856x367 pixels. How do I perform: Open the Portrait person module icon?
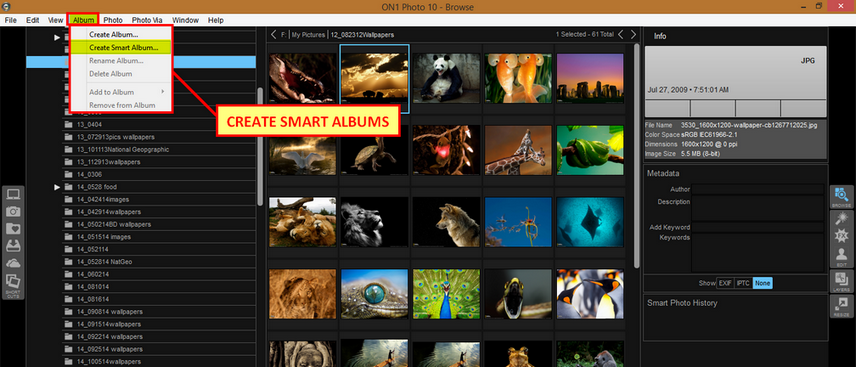point(841,257)
